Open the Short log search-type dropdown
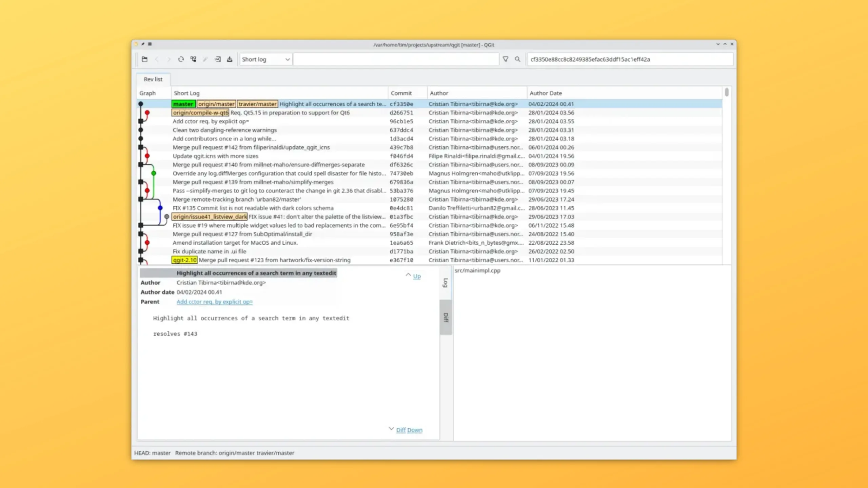This screenshot has width=868, height=488. (x=266, y=59)
